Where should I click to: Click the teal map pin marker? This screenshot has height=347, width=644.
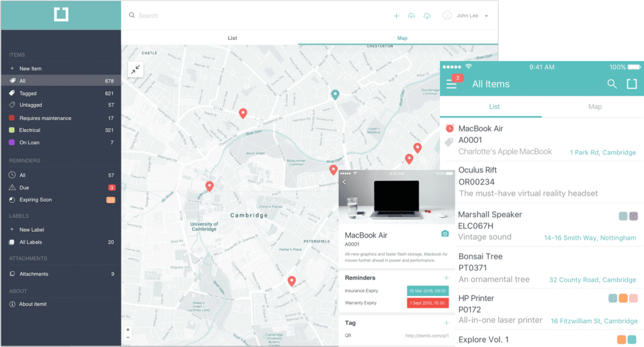point(335,95)
